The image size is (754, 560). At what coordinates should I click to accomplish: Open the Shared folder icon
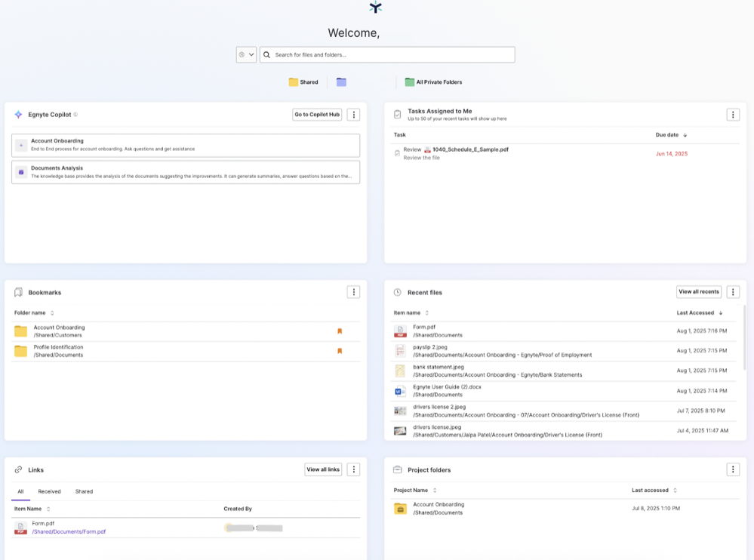pos(294,82)
